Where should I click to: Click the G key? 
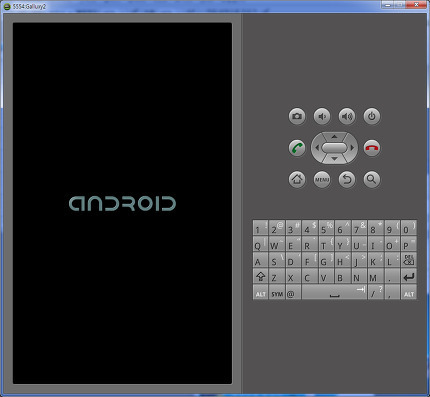tap(326, 260)
